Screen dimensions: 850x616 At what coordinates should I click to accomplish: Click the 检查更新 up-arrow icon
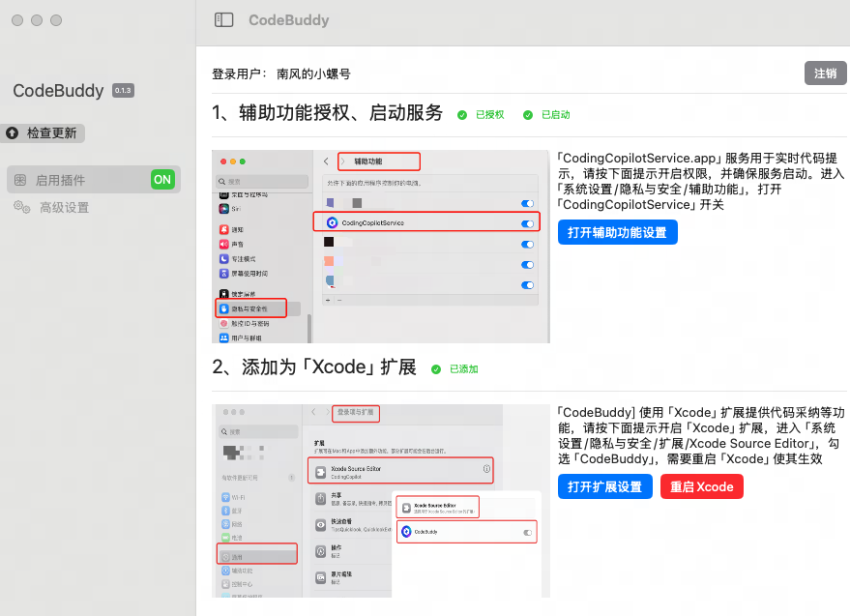click(13, 132)
